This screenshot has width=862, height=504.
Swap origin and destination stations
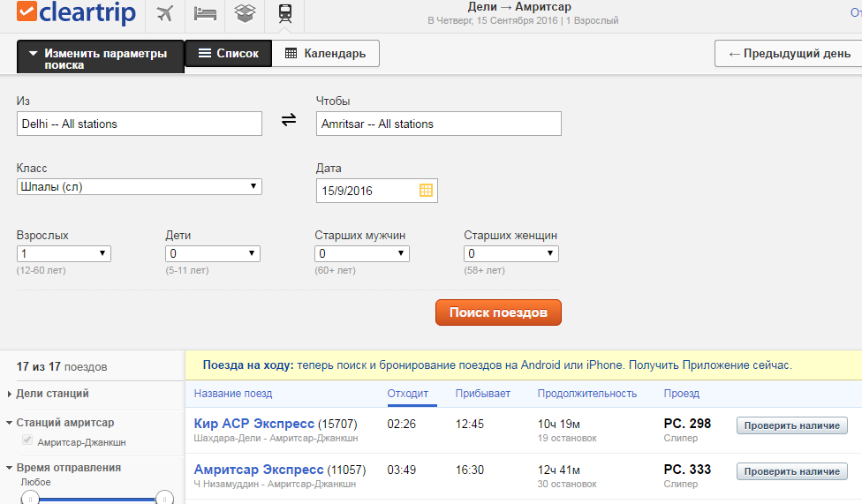tap(289, 120)
